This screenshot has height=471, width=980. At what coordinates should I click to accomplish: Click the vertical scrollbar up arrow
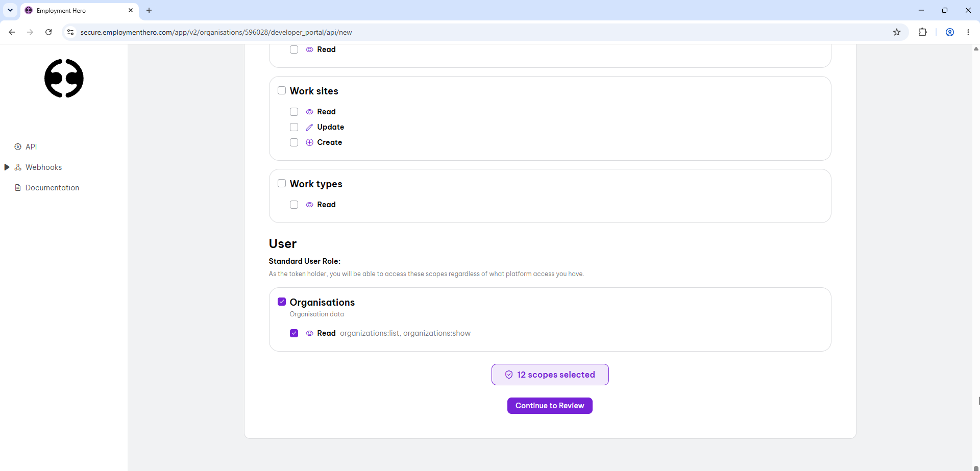976,49
